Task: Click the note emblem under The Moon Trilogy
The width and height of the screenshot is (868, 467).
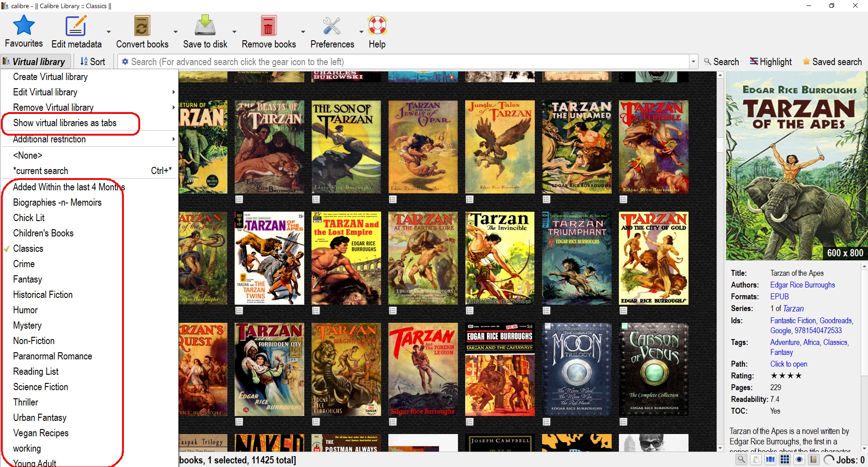Action: 547,422
